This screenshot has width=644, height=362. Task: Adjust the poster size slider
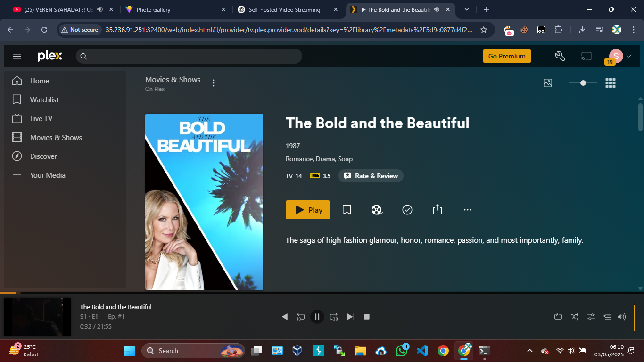pyautogui.click(x=583, y=83)
